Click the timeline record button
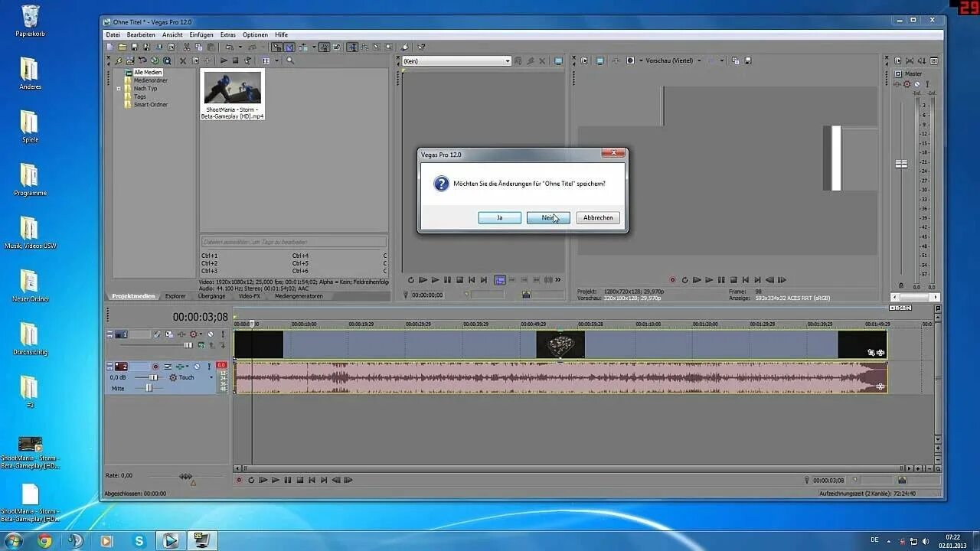Screen dimensions: 980x551 [x=239, y=480]
